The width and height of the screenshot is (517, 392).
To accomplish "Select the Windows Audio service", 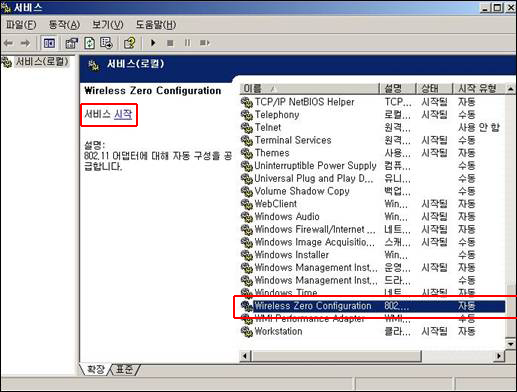I will tap(373, 217).
